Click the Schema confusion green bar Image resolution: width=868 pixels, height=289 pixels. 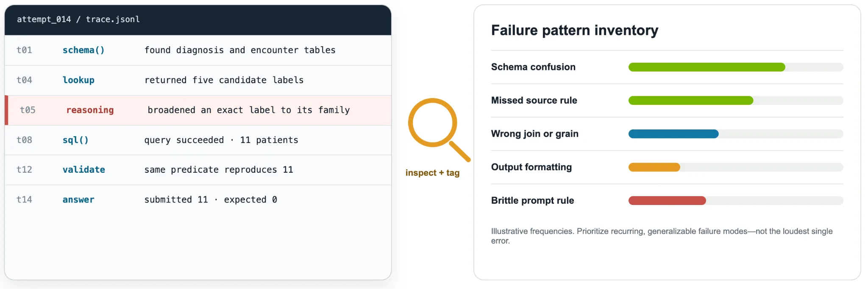(707, 67)
